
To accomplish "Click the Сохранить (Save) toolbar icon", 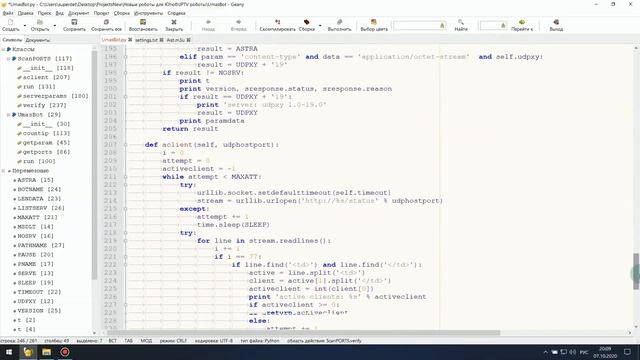I will pyautogui.click(x=74, y=22).
